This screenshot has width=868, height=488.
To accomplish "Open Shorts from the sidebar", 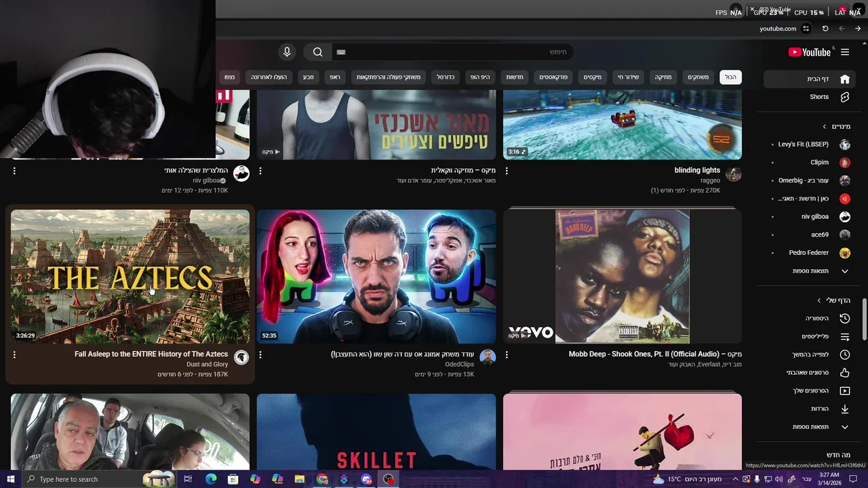I will click(x=808, y=97).
